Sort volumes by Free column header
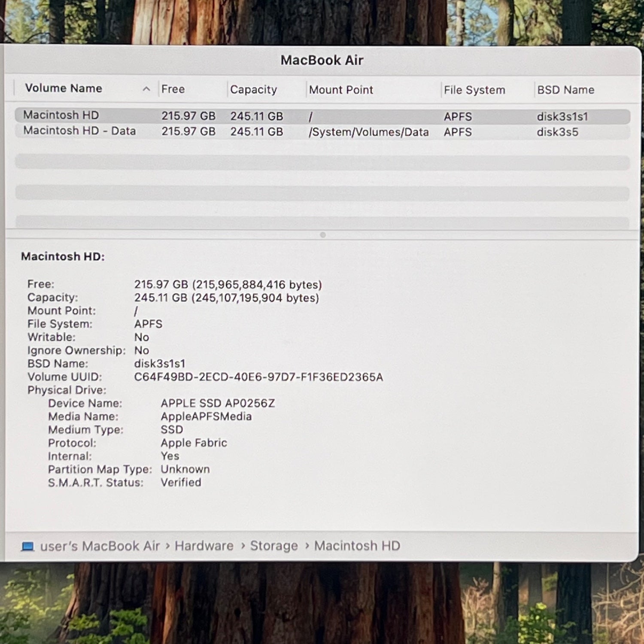 tap(173, 89)
